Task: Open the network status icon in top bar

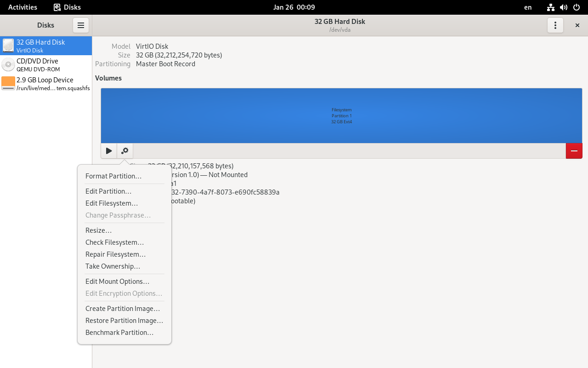Action: [550, 7]
